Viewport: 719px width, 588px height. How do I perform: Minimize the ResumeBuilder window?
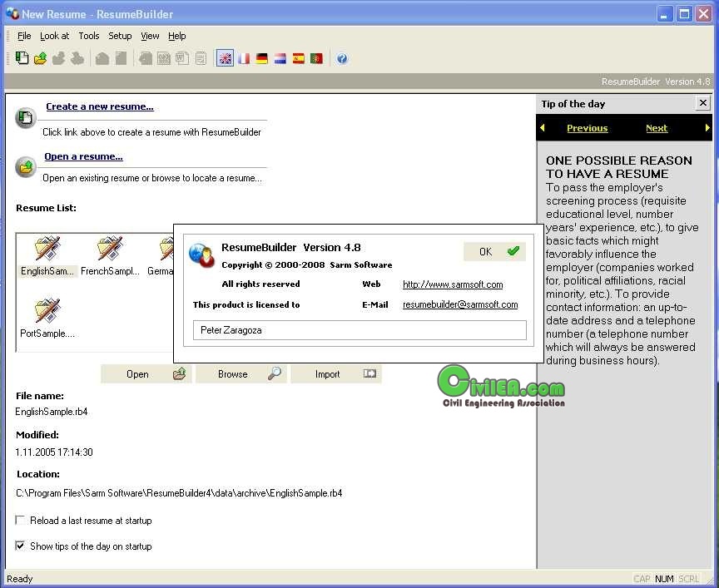click(664, 14)
